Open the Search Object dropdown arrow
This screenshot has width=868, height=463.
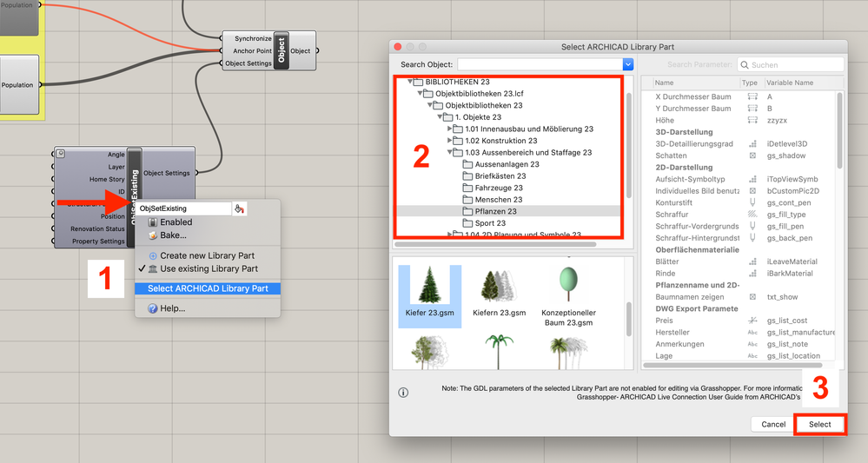click(x=627, y=65)
